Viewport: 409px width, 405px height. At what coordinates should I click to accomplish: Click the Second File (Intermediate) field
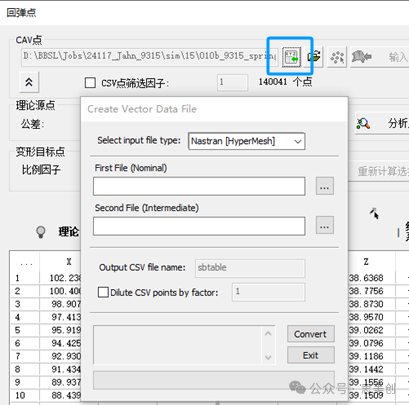199,226
